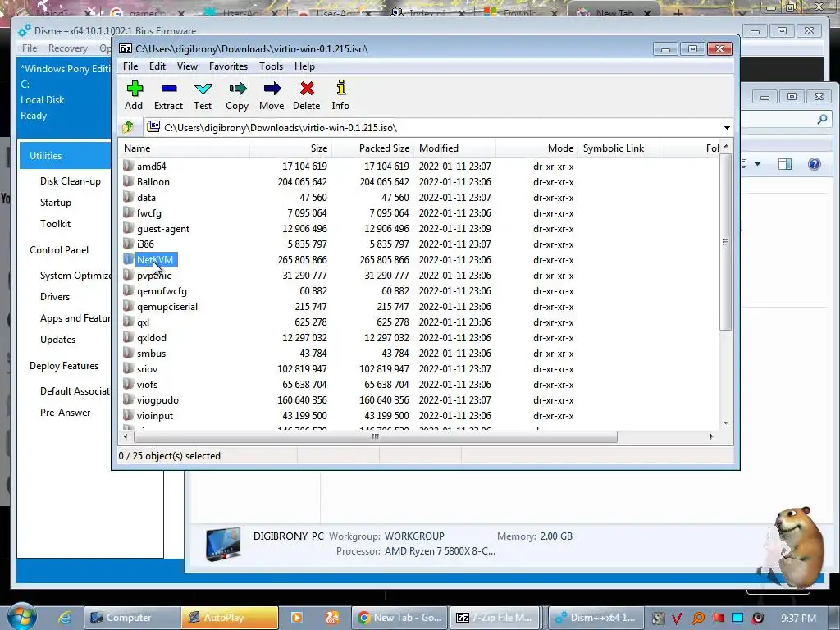The height and width of the screenshot is (630, 840).
Task: Open the view options dropdown in Explorer window
Action: [757, 164]
